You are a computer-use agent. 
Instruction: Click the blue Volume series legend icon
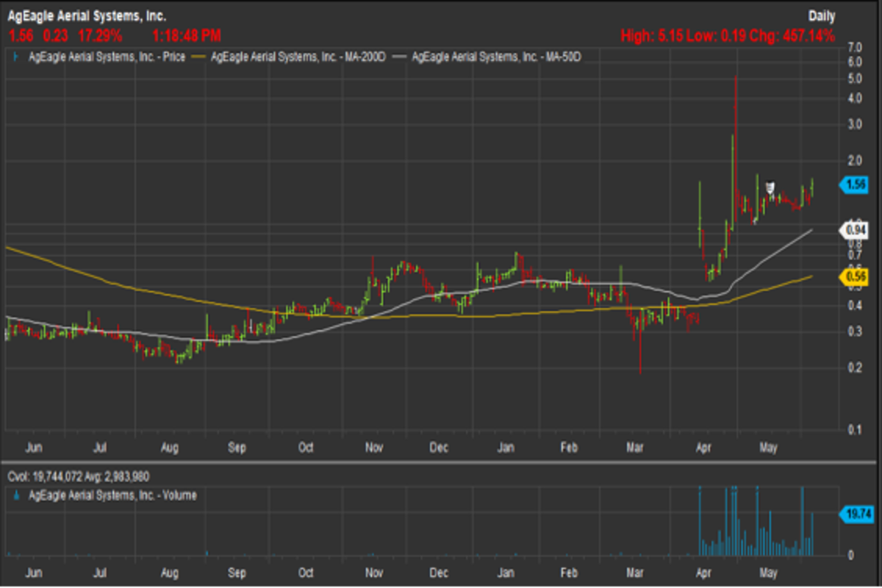(x=15, y=496)
